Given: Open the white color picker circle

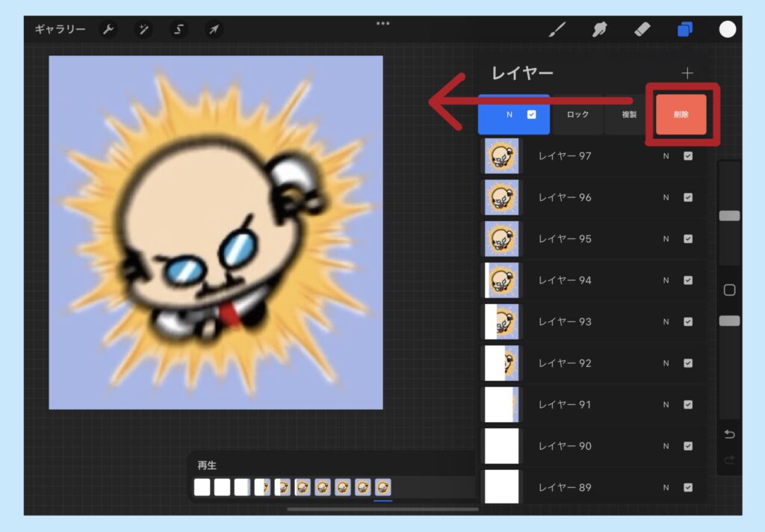Looking at the screenshot, I should 728,29.
